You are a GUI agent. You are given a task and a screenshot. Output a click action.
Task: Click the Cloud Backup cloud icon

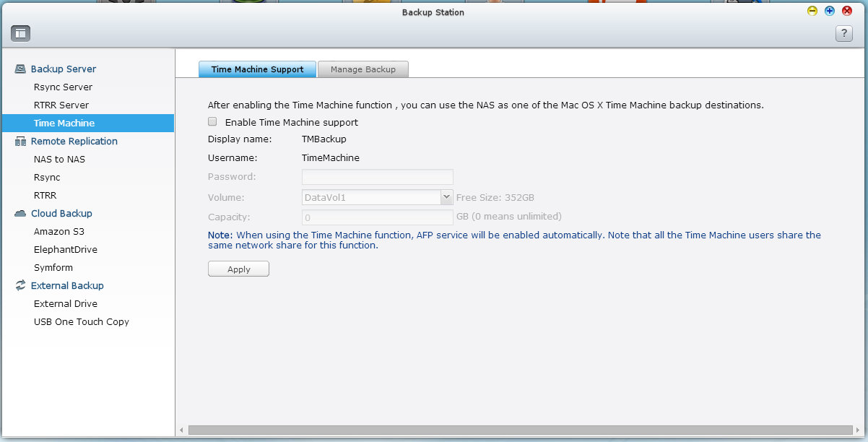(x=20, y=214)
